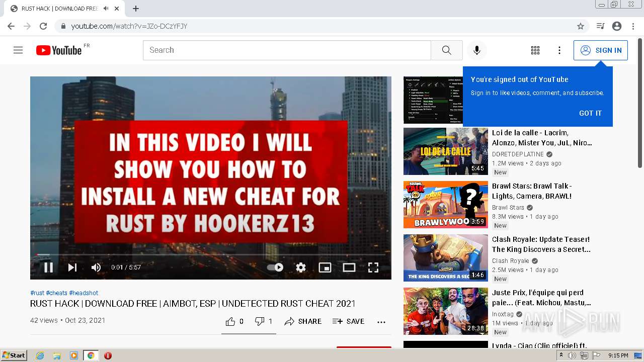644x362 pixels.
Task: Open Clash Royale Update Teaser thumbnail
Action: pyautogui.click(x=446, y=258)
